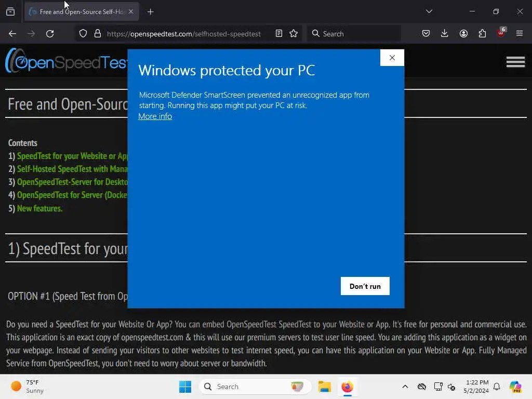Open the website hamburger menu
The width and height of the screenshot is (532, 399).
515,62
